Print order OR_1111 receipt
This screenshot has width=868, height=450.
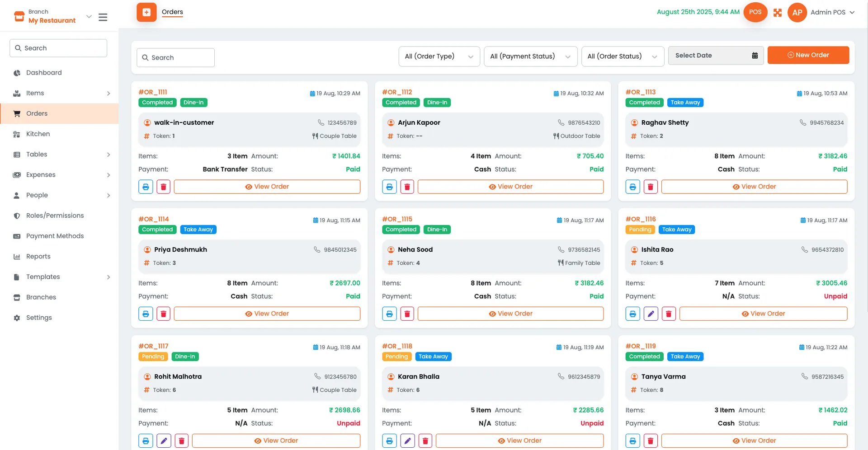click(x=145, y=186)
